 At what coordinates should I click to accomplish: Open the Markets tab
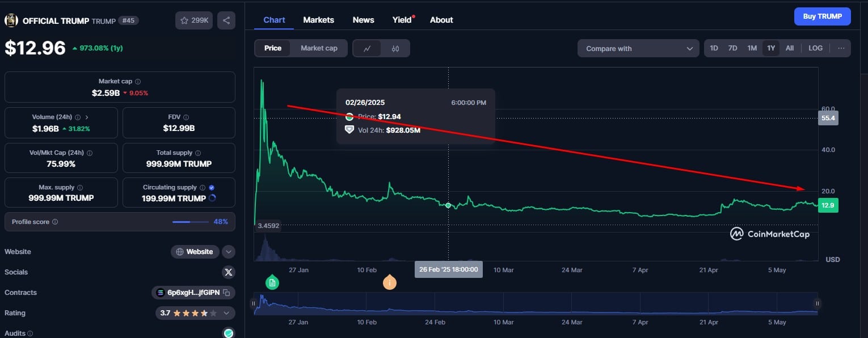(x=318, y=20)
